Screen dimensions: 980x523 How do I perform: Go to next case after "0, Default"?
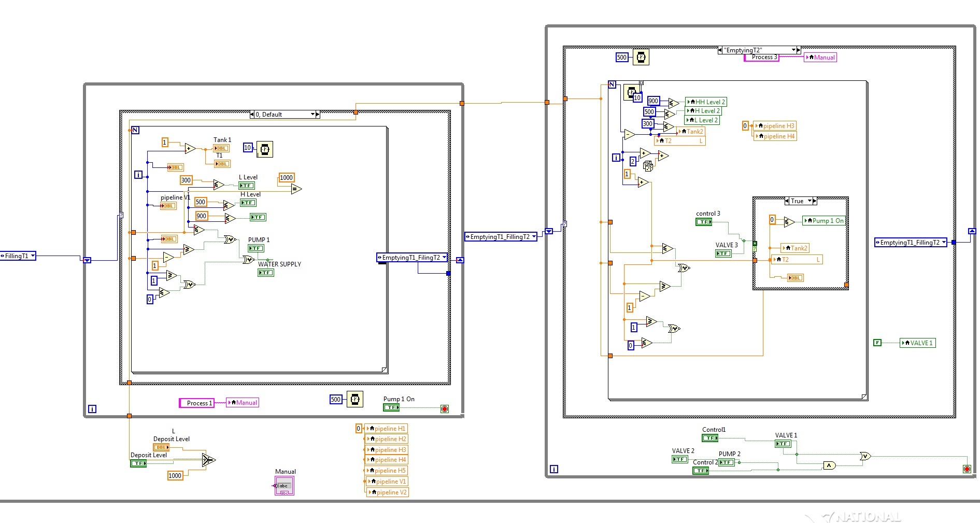click(318, 115)
